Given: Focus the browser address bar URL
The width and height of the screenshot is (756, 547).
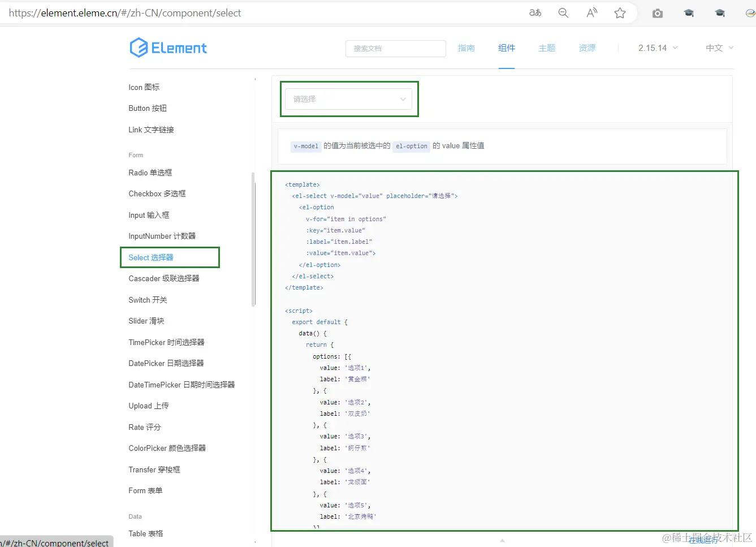Looking at the screenshot, I should 125,13.
